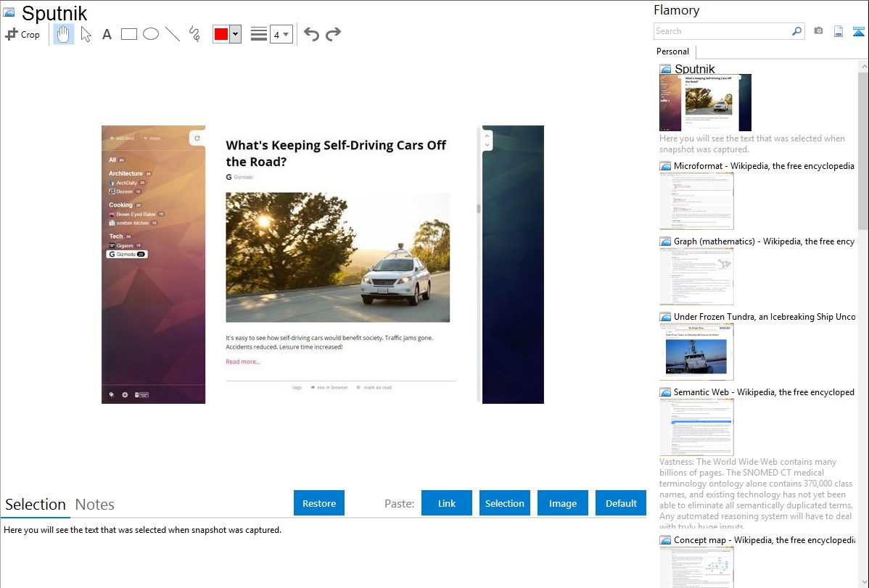Image resolution: width=869 pixels, height=588 pixels.
Task: Click the red color swatch
Action: pyautogui.click(x=221, y=34)
